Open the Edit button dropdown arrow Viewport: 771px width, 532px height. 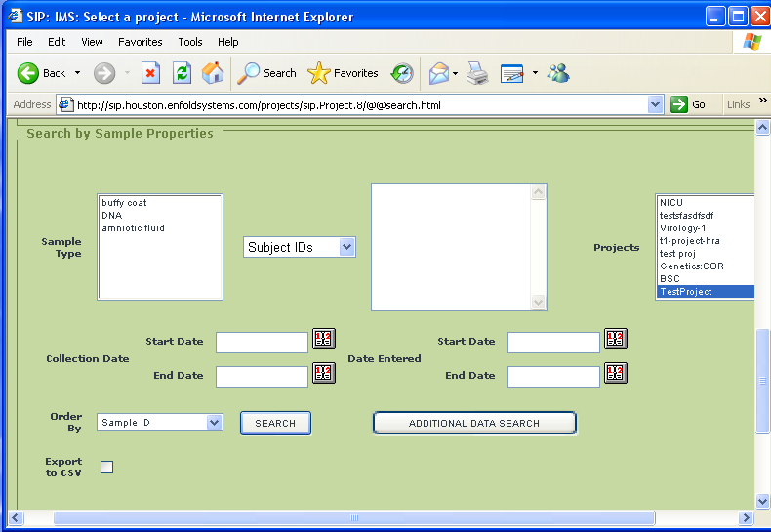click(x=535, y=73)
